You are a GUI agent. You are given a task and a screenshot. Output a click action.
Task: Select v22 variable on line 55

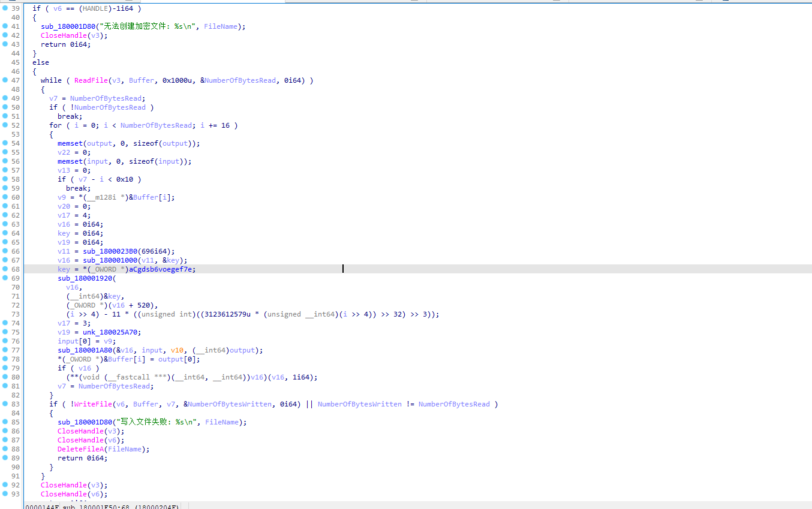pos(64,152)
